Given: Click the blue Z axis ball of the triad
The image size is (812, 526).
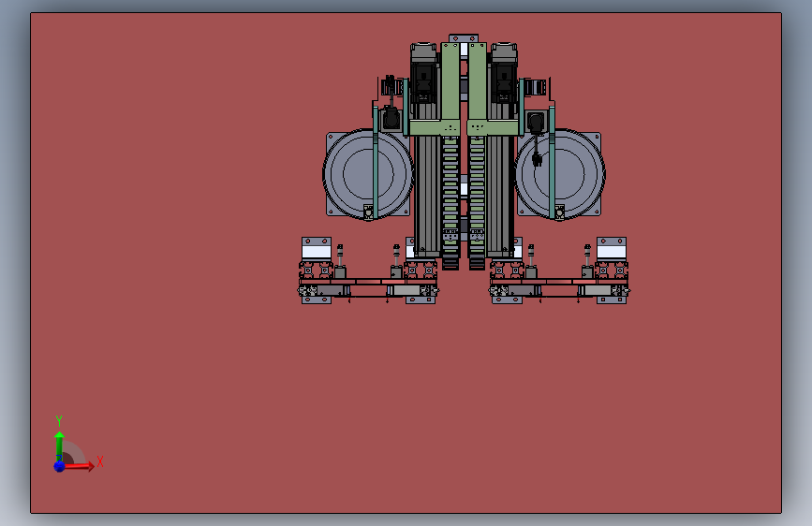Looking at the screenshot, I should 59,466.
